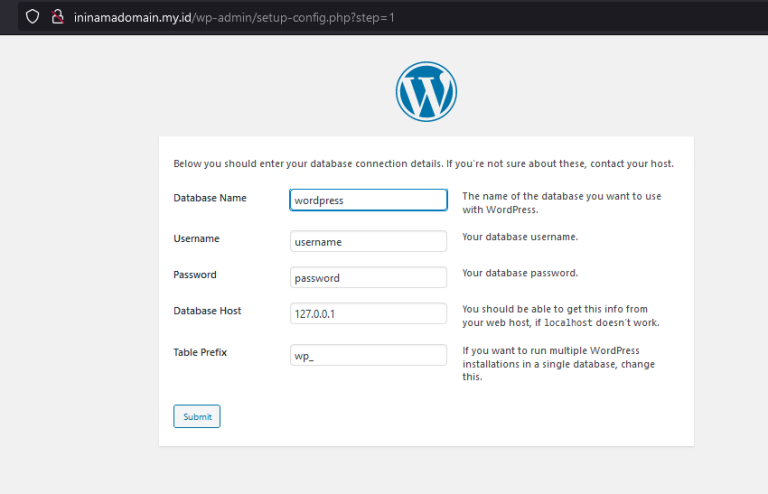768x494 pixels.
Task: Click the URL in the address bar
Action: pyautogui.click(x=234, y=18)
